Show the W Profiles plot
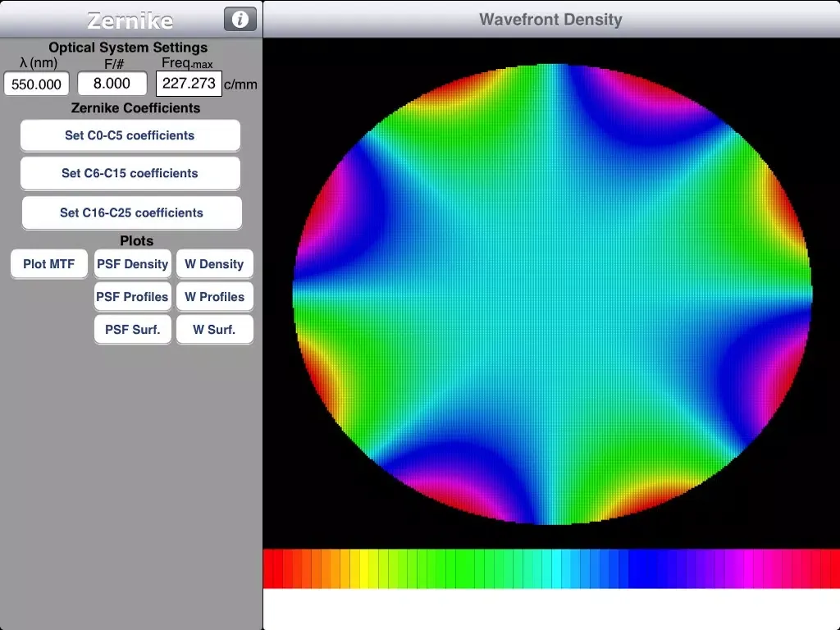This screenshot has height=630, width=840. click(214, 296)
